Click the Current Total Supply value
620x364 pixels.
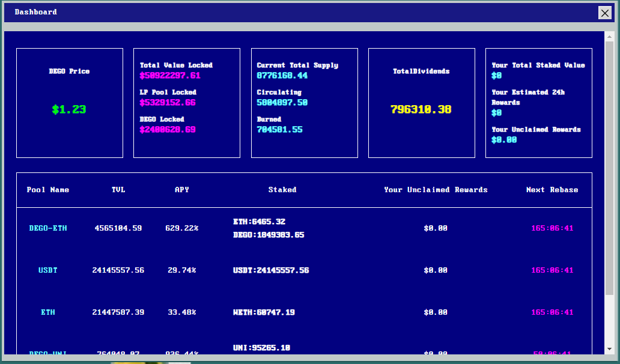coord(282,76)
